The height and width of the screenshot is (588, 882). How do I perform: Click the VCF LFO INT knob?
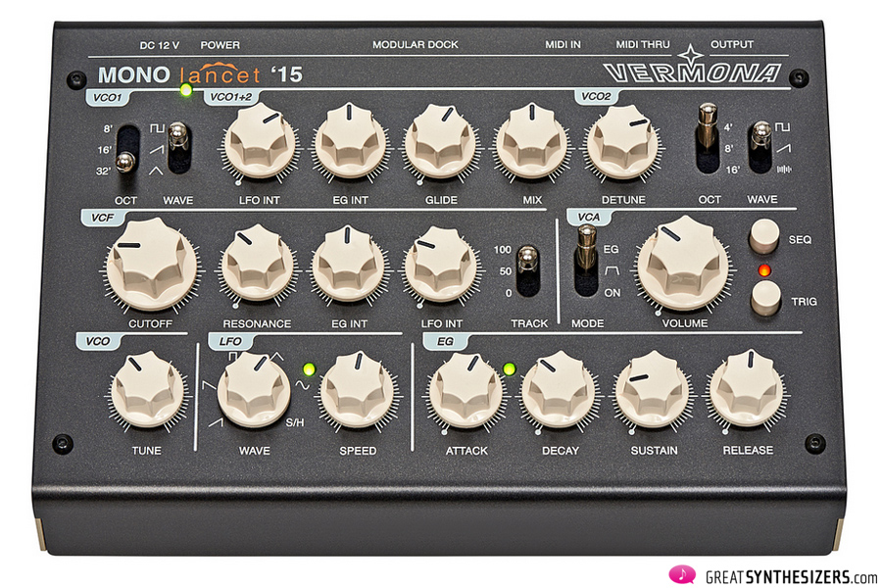440,266
